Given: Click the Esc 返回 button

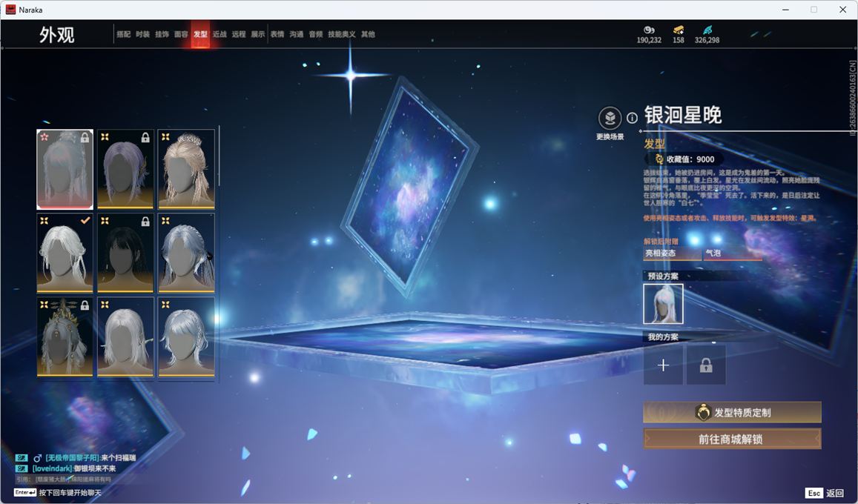Looking at the screenshot, I should [825, 493].
